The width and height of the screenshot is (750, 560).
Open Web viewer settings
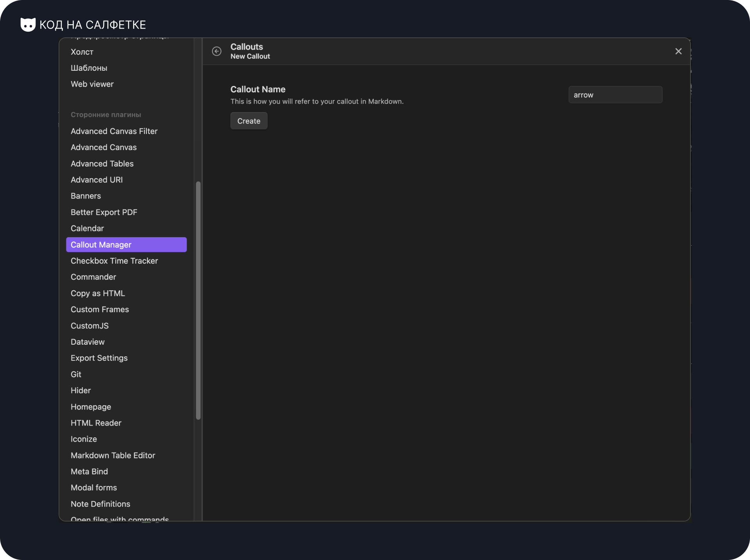pyautogui.click(x=92, y=84)
